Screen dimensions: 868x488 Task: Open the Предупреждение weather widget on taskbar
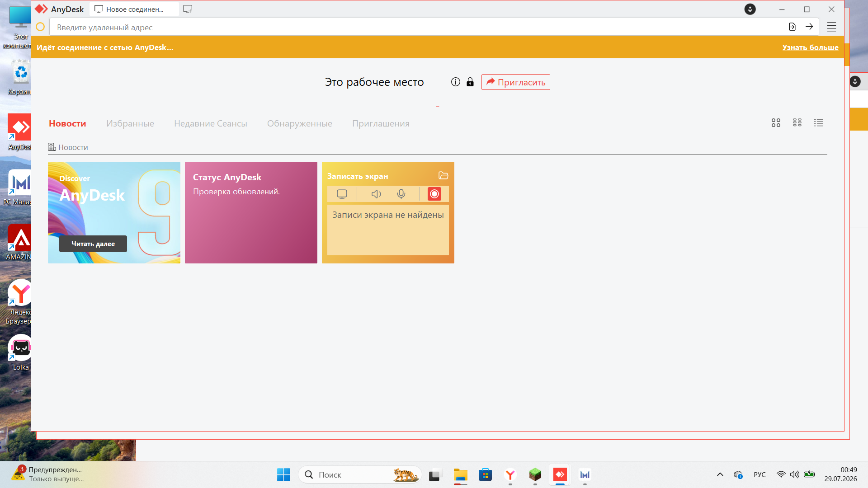[47, 474]
